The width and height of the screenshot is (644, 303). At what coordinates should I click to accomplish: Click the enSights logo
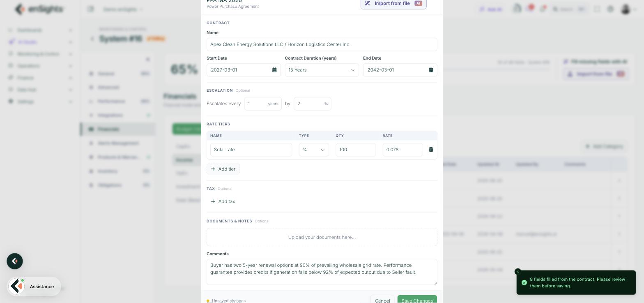(x=39, y=9)
